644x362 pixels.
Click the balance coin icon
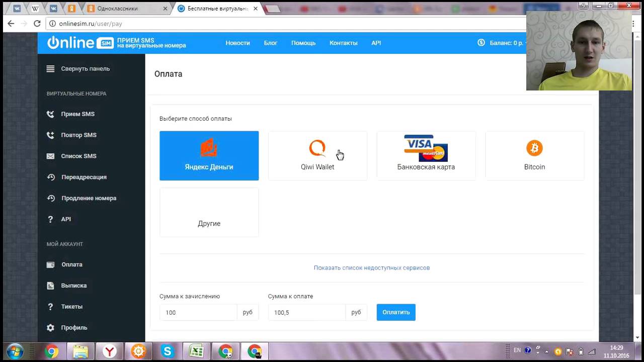(481, 43)
